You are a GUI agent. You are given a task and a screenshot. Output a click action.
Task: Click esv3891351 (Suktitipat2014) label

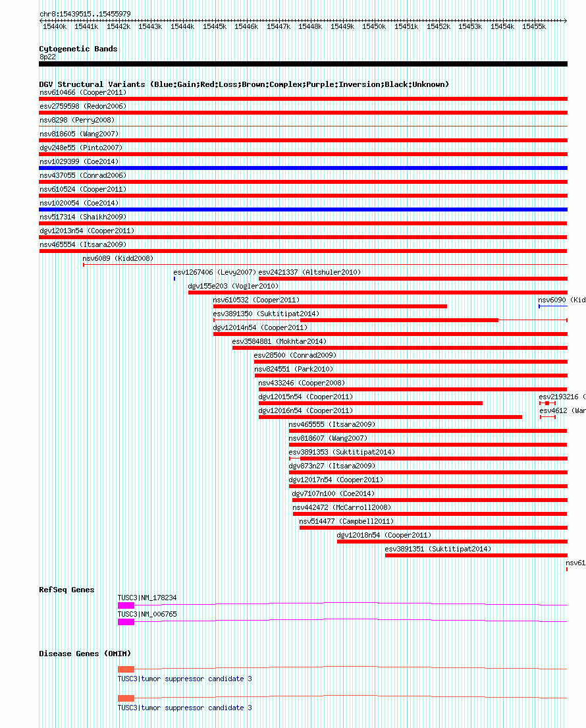(438, 549)
